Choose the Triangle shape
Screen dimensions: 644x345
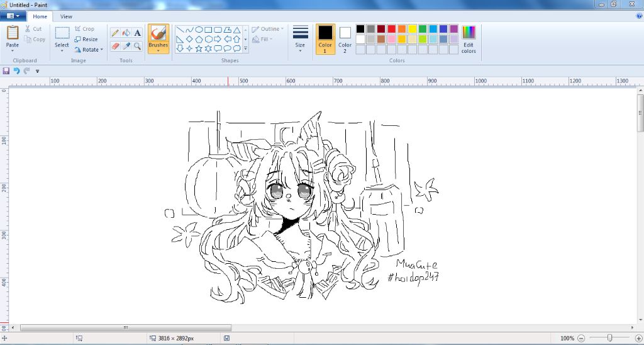pyautogui.click(x=237, y=30)
